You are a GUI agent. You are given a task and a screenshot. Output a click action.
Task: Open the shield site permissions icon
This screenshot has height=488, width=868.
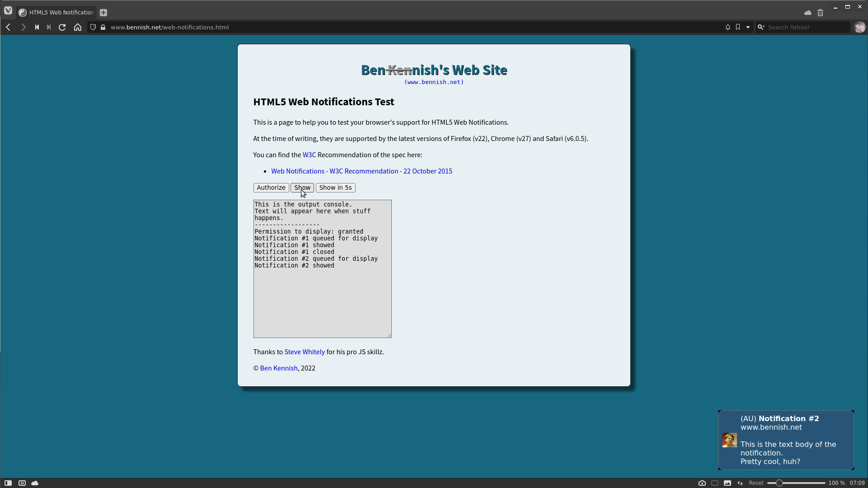pos(92,27)
